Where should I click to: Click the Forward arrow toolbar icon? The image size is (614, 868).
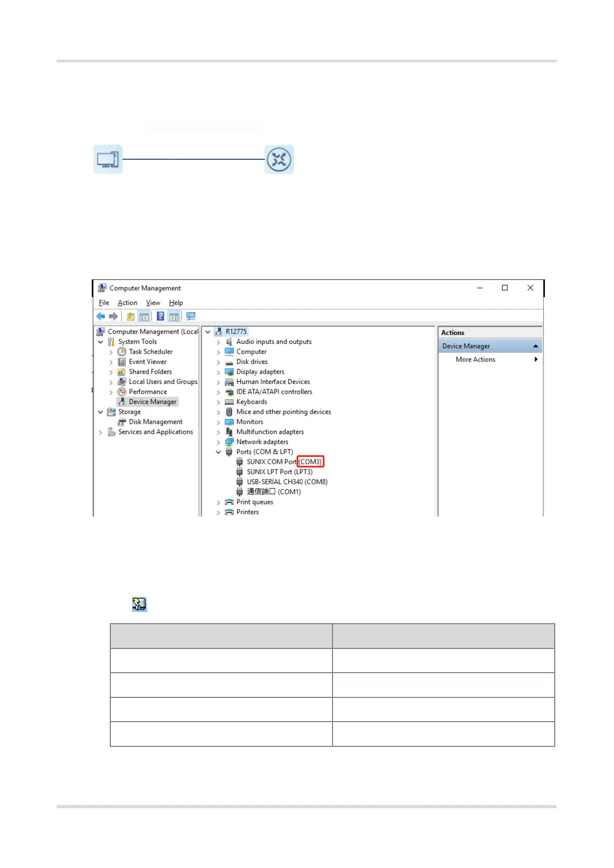(x=113, y=316)
